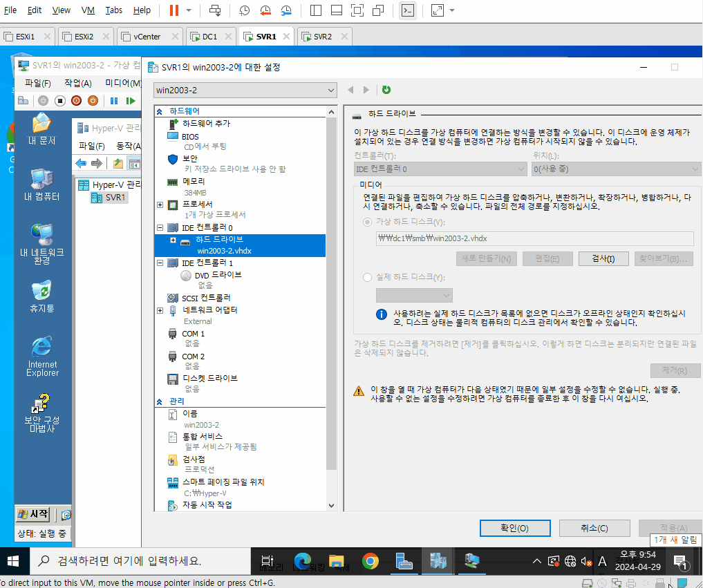
Task: Select the 가상 하드 디스크 radio button
Action: click(x=368, y=222)
